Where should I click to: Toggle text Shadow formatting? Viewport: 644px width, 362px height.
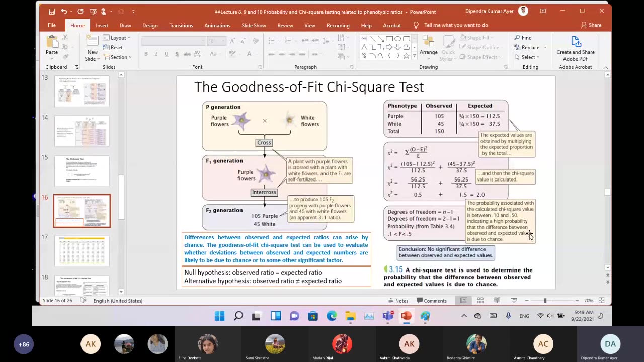coord(176,54)
